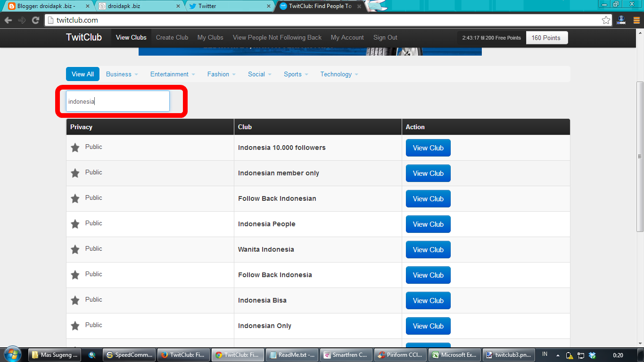The image size is (644, 362).
Task: Click the Privacy column header
Action: (150, 127)
